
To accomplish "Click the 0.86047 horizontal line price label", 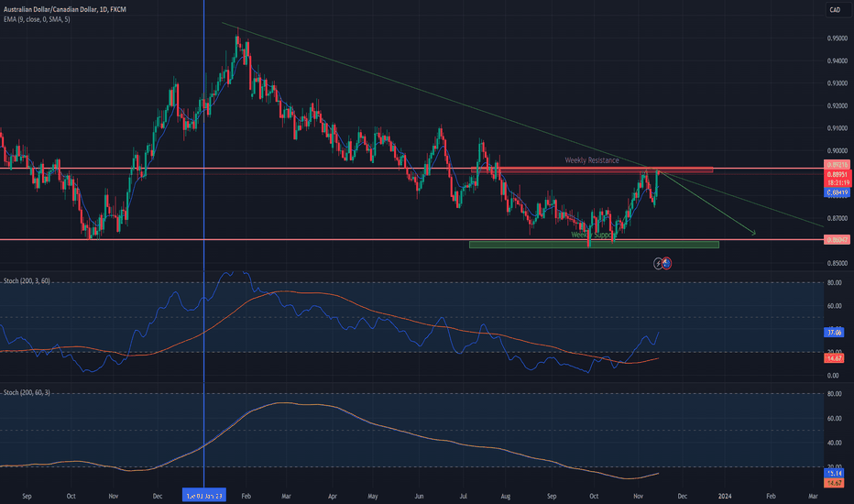I will point(838,240).
